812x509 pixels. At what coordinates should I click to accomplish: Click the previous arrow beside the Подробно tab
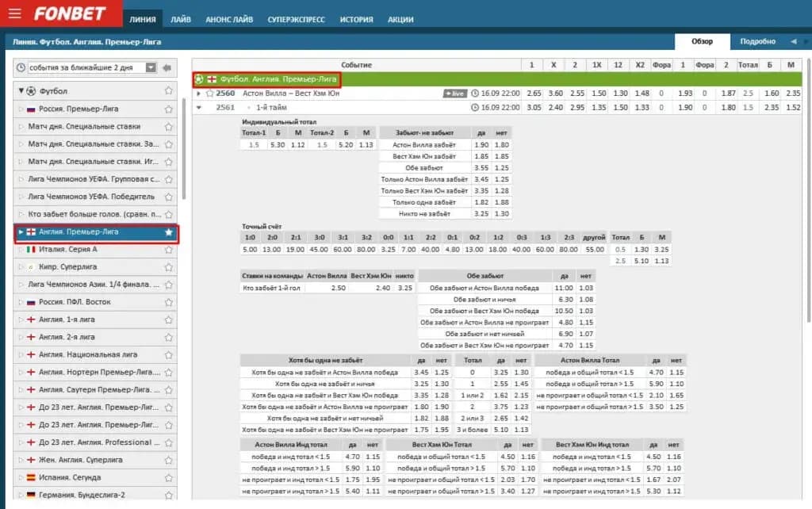[793, 41]
